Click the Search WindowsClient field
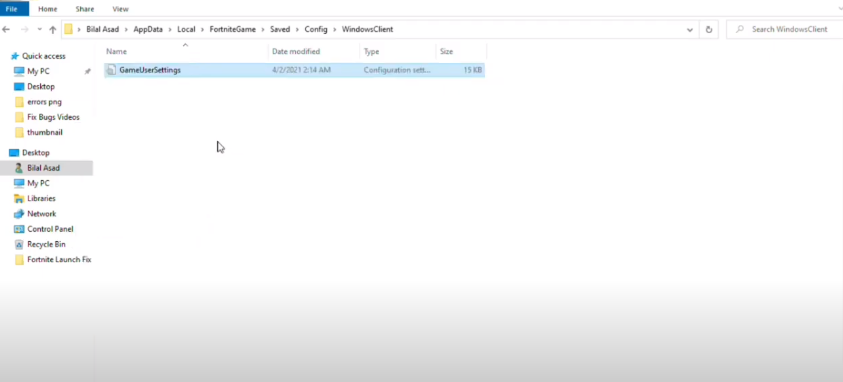 (784, 30)
